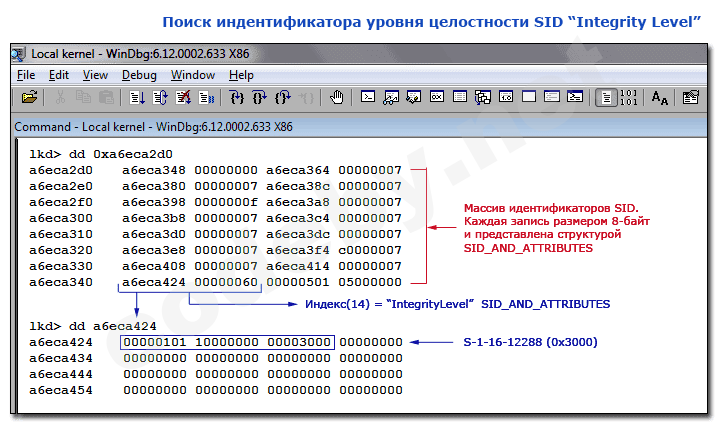The image size is (721, 425).
Task: Toggle Source mode off 101 binary icon
Action: click(x=629, y=98)
